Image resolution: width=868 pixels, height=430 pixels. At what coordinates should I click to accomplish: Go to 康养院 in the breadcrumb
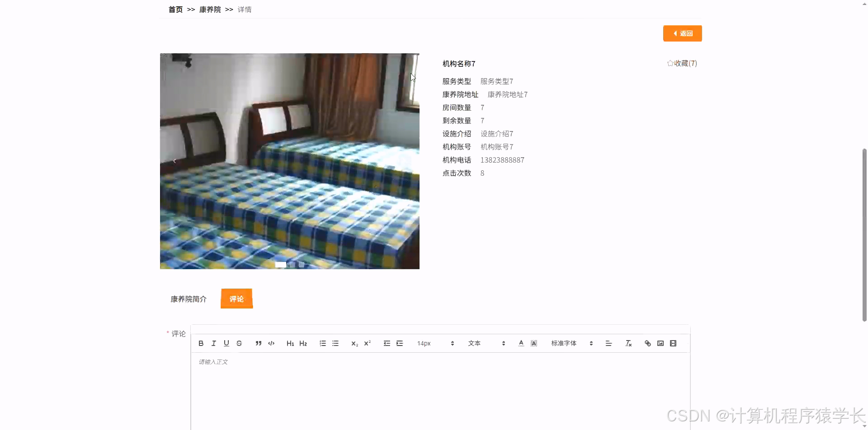[210, 9]
